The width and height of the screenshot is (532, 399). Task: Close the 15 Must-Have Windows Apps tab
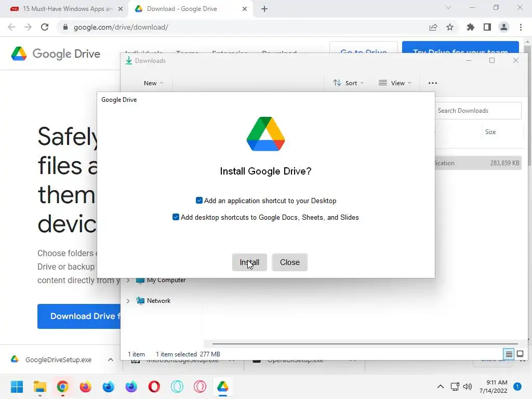click(121, 9)
